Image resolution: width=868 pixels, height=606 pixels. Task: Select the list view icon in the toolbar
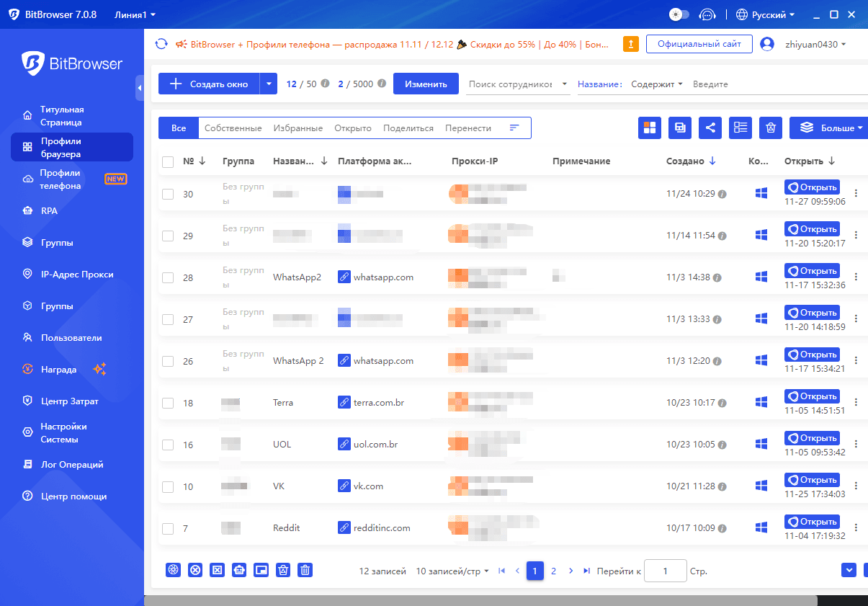click(x=740, y=128)
